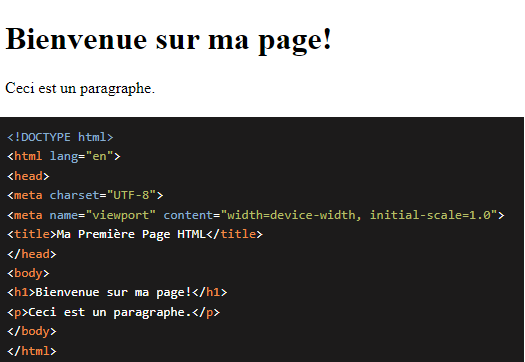
Task: Click the '<p>Ceci est un paragraphe.' code line
Action: (x=114, y=312)
